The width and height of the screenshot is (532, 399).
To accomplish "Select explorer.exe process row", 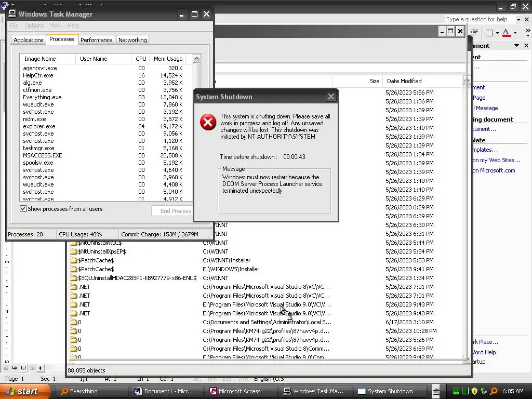I will click(106, 126).
